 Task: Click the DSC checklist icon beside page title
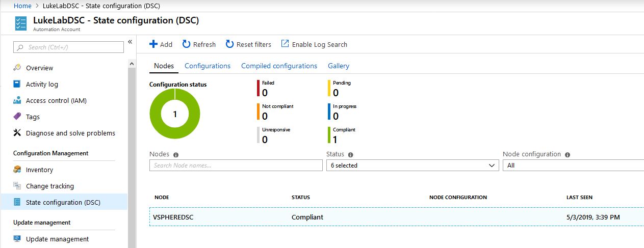point(21,23)
